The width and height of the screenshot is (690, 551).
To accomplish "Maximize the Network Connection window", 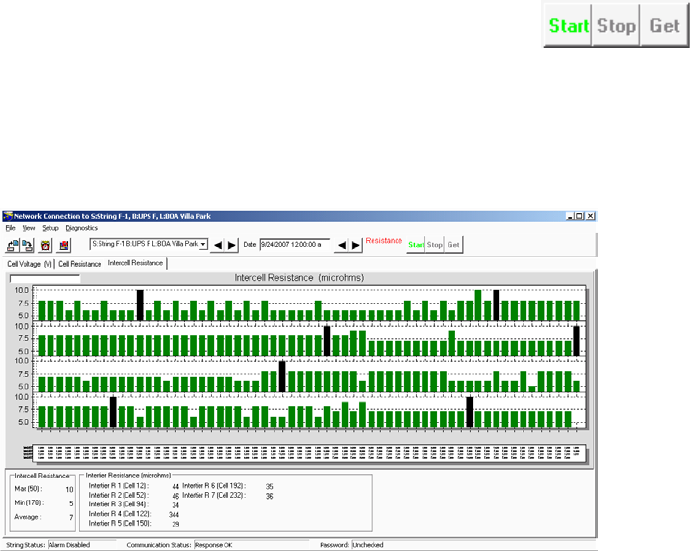I will click(580, 216).
